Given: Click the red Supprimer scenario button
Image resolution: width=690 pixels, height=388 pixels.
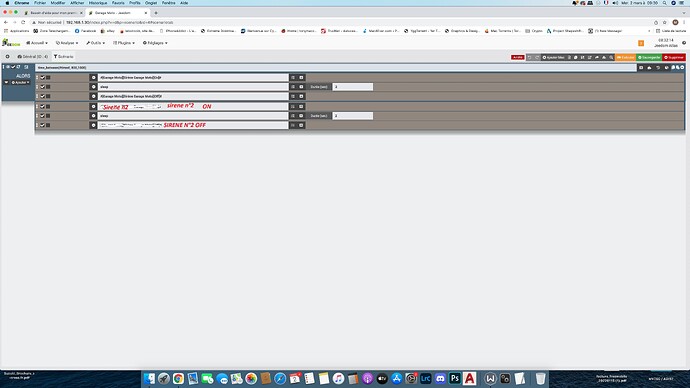Looking at the screenshot, I should point(674,57).
